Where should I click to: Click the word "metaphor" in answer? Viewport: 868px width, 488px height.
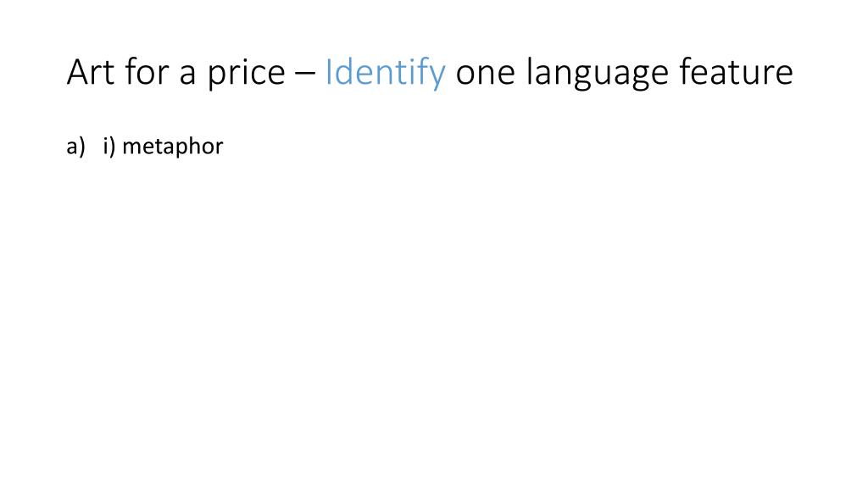click(173, 147)
